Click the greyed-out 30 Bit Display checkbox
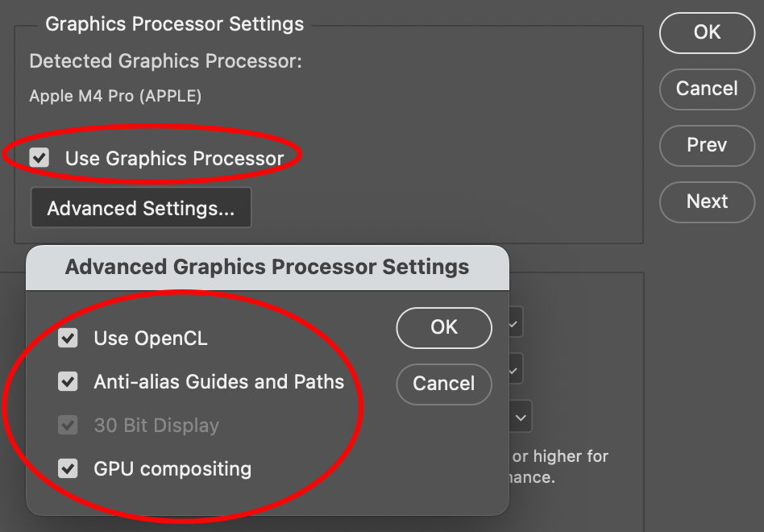 pyautogui.click(x=69, y=425)
